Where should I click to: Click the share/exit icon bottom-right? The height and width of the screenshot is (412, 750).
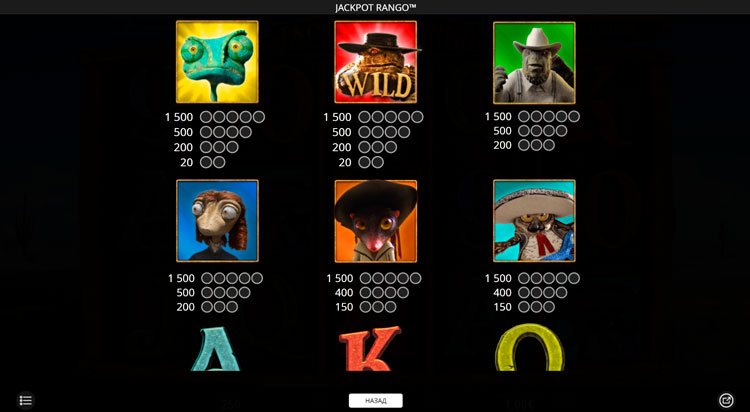click(726, 400)
